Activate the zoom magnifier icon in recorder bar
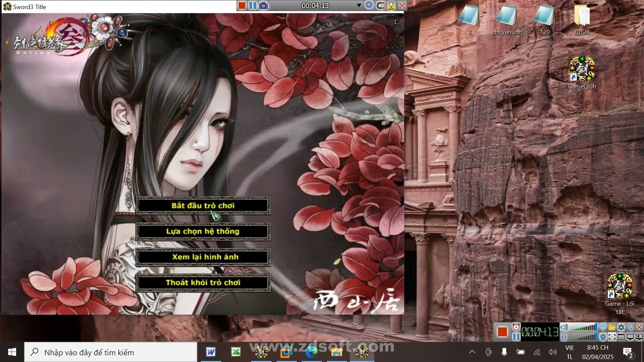The width and height of the screenshot is (644, 362). [x=369, y=6]
